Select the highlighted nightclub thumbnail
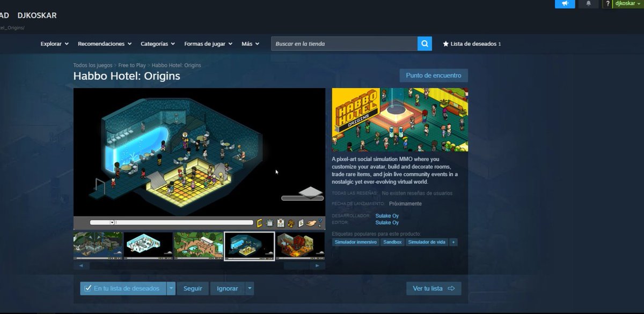The image size is (644, 314). point(249,246)
